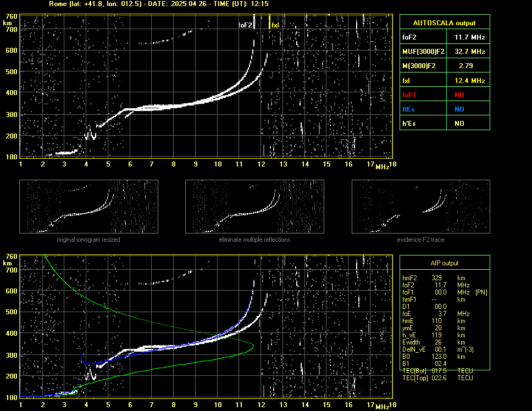532x411 pixels.
Task: Click the '6' MHz tick label under top ionogram
Action: 130,164
